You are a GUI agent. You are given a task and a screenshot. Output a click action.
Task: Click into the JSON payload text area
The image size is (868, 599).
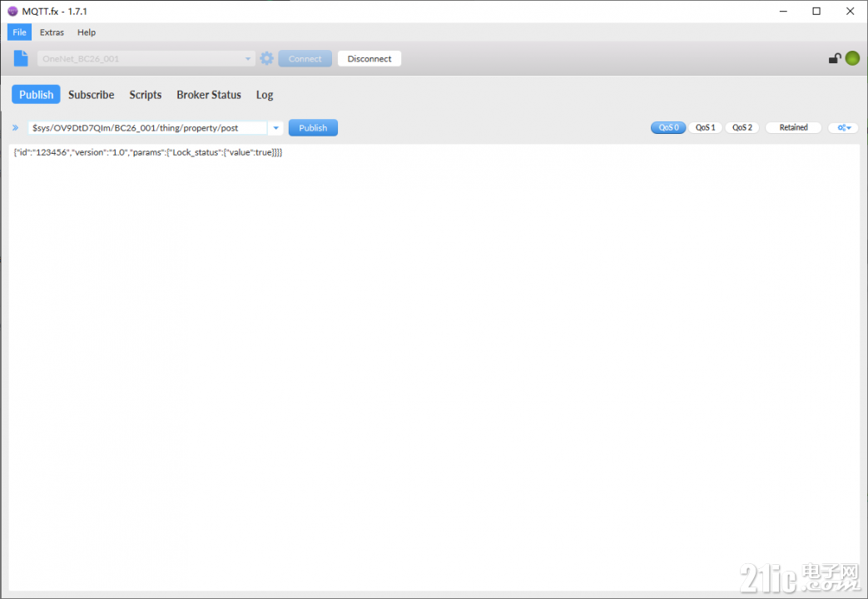click(434, 367)
